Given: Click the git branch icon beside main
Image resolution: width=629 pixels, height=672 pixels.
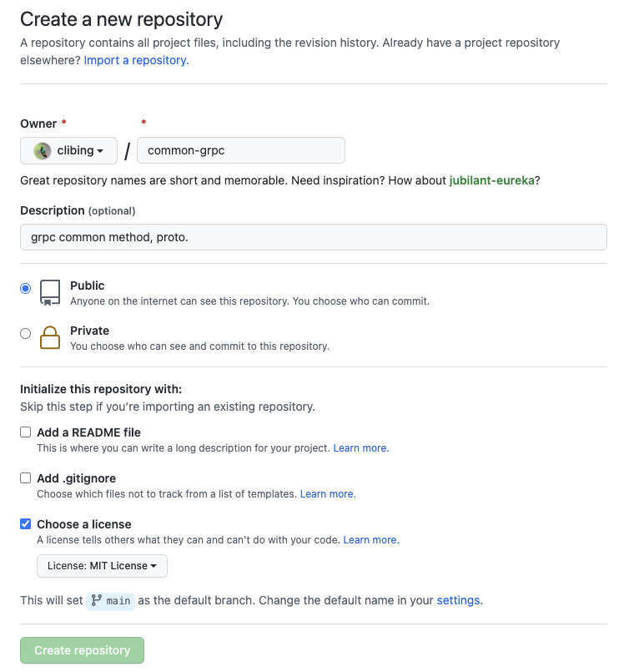Looking at the screenshot, I should [x=97, y=600].
